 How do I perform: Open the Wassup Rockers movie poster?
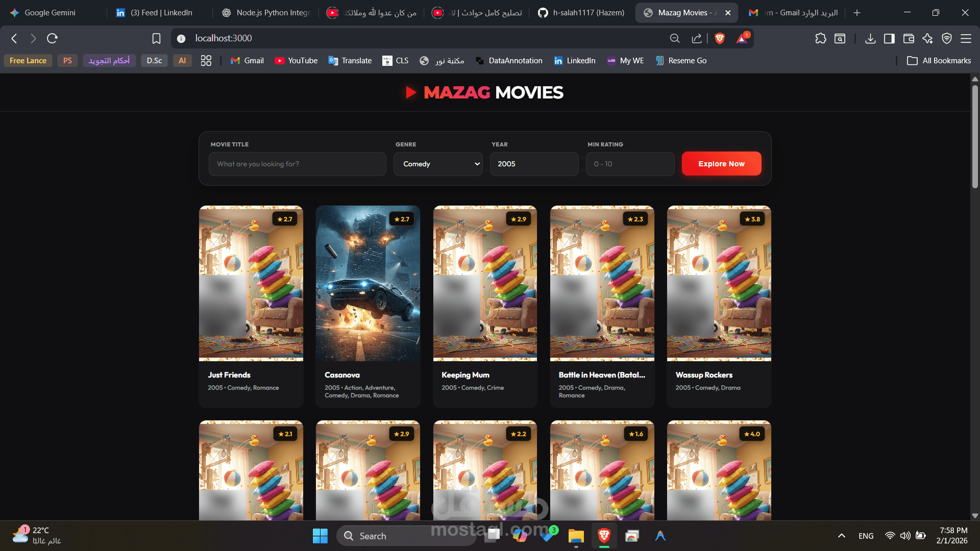[719, 283]
